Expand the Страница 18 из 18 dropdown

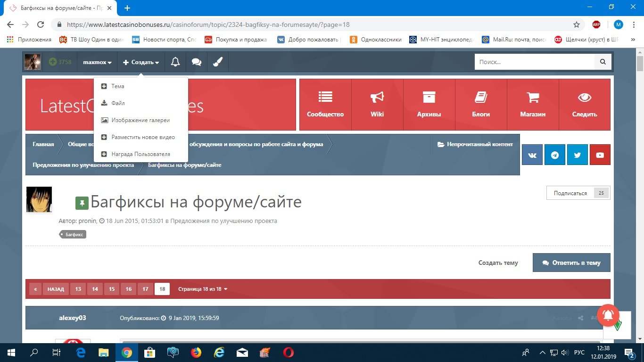(x=203, y=289)
